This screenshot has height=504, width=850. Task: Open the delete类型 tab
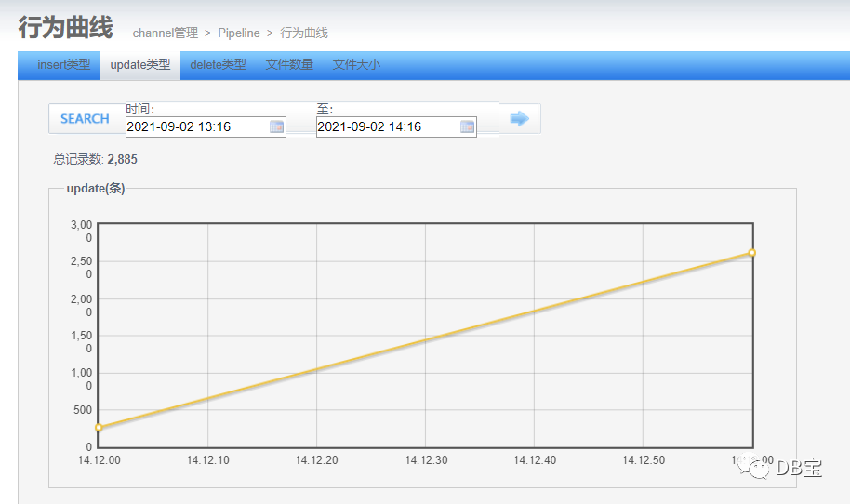(x=218, y=64)
